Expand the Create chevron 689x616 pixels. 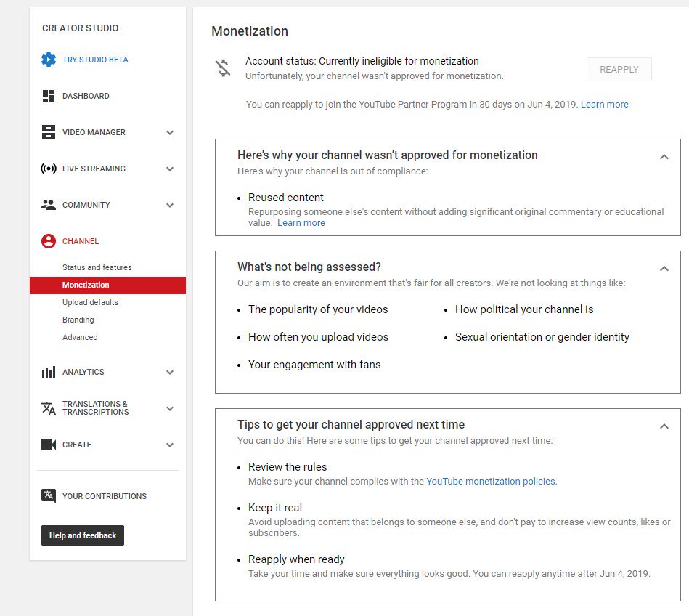[170, 445]
